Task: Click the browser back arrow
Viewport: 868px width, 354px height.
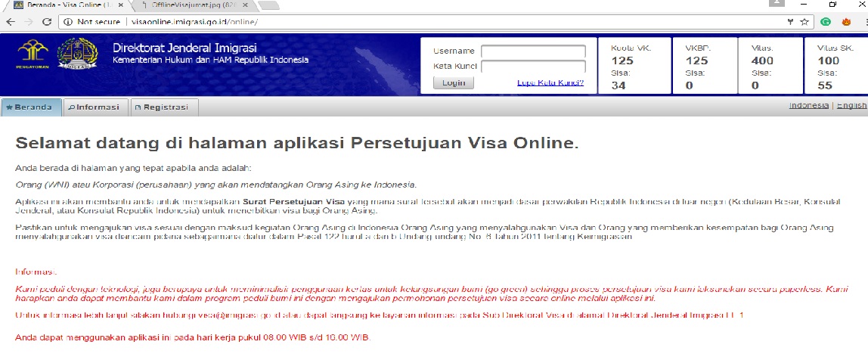Action: click(x=10, y=22)
